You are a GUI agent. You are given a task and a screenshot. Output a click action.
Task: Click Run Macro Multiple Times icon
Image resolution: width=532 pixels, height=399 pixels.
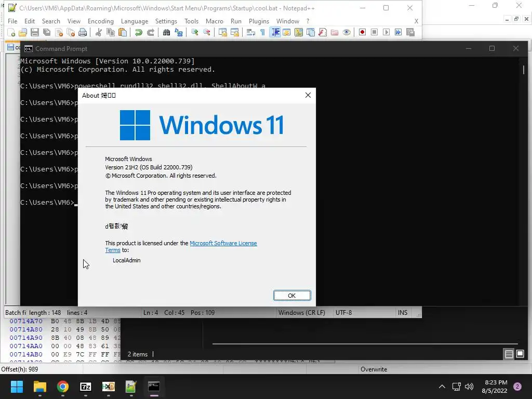(398, 32)
